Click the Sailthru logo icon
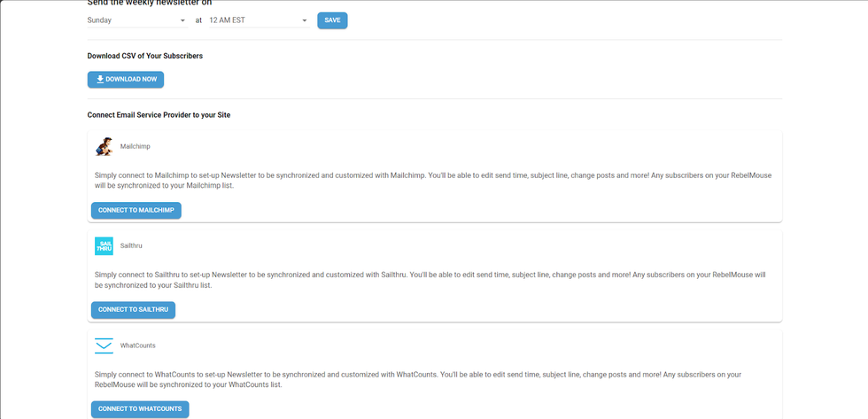This screenshot has width=868, height=419. click(x=105, y=245)
